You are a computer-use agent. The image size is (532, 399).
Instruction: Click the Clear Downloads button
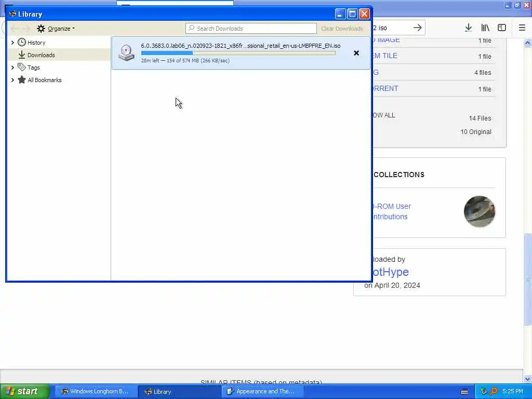342,29
